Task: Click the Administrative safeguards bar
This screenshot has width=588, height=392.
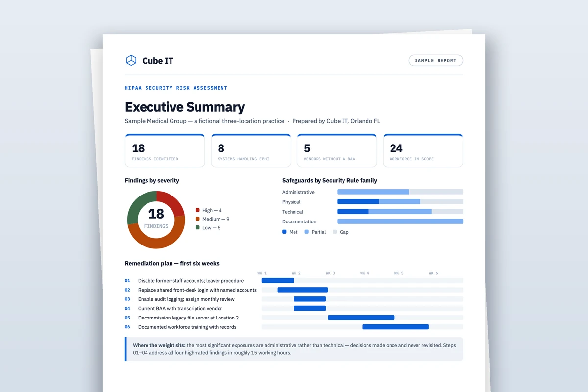Action: (x=400, y=192)
